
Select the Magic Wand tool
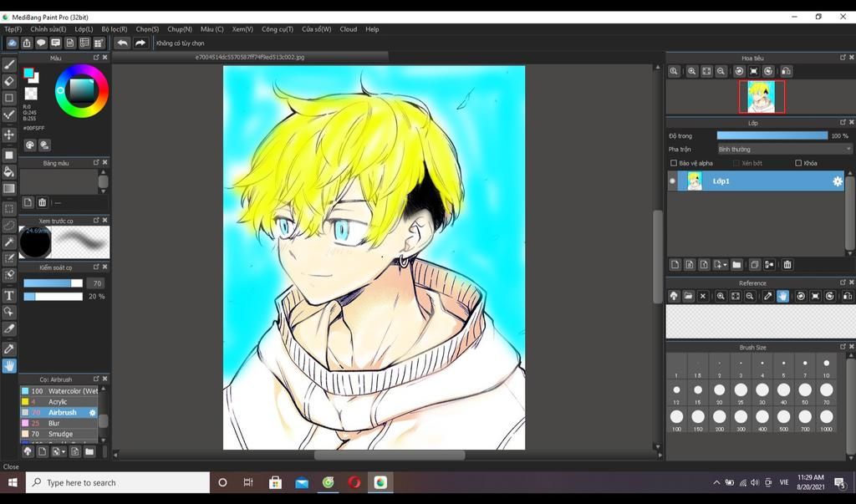(x=9, y=242)
